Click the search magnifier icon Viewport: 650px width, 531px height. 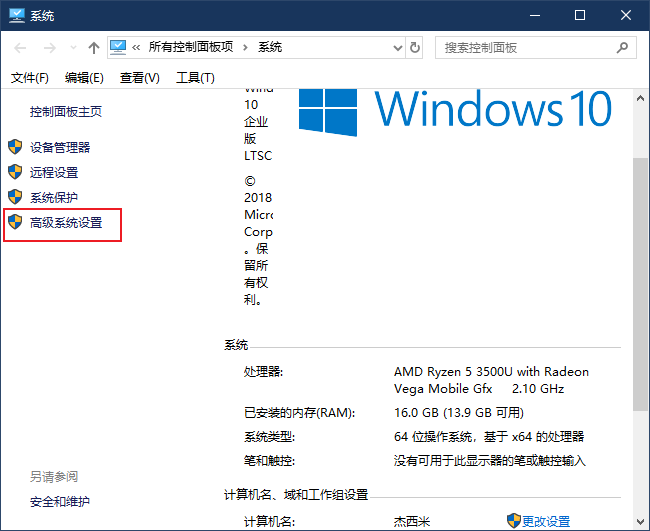[x=622, y=48]
